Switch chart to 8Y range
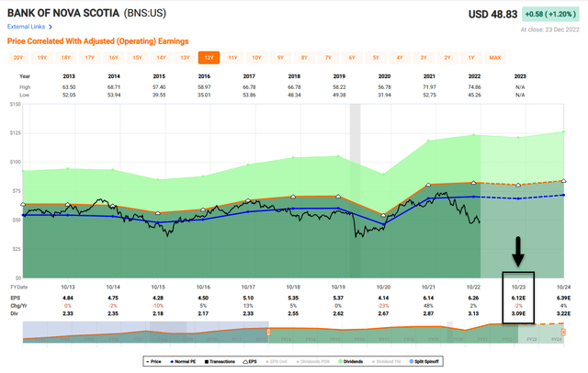588x373 pixels. click(x=304, y=58)
